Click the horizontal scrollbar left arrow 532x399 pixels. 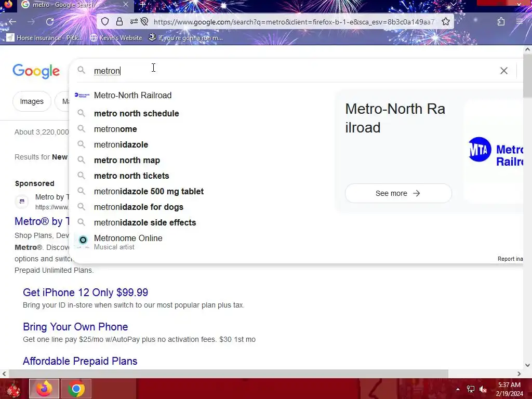point(4,374)
